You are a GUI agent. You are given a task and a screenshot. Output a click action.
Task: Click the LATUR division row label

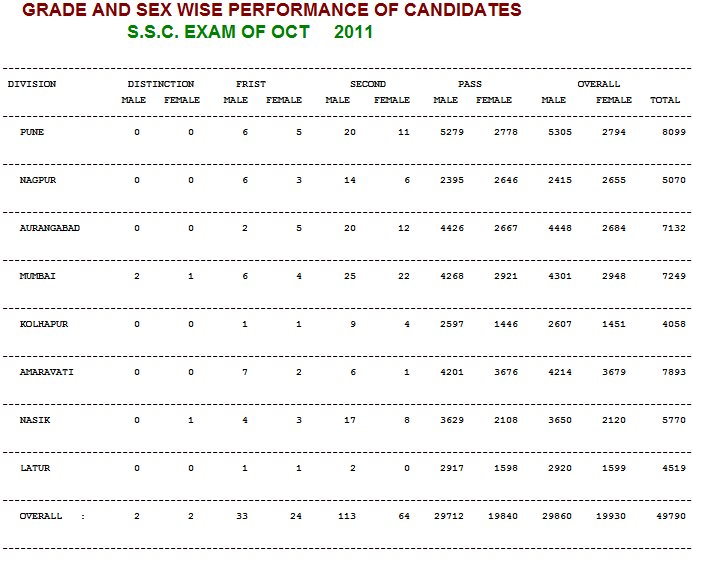coord(35,468)
